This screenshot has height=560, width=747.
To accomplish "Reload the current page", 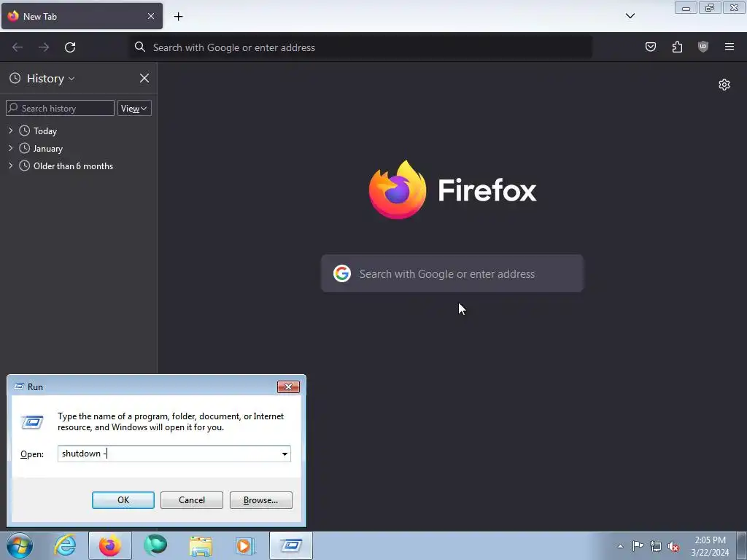I will click(70, 47).
